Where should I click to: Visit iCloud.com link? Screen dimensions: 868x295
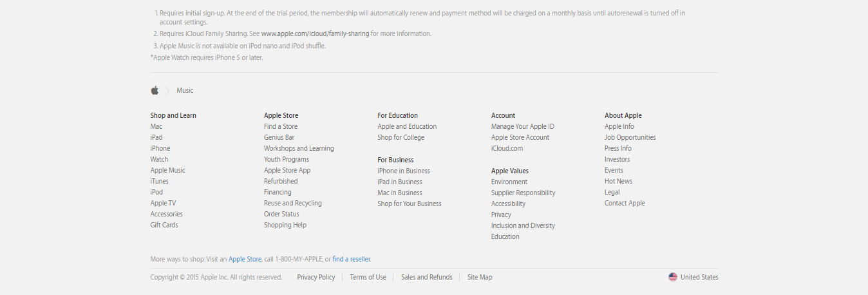point(507,149)
